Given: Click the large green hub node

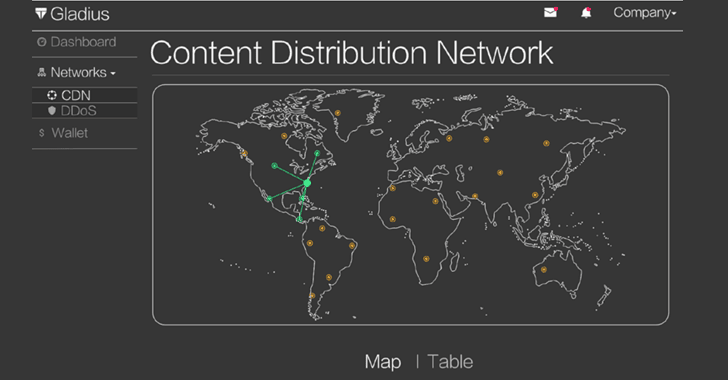Looking at the screenshot, I should pos(307,183).
